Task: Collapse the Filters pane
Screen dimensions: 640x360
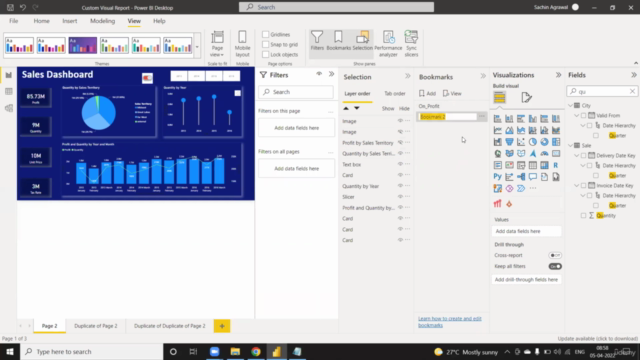Action: [x=331, y=74]
